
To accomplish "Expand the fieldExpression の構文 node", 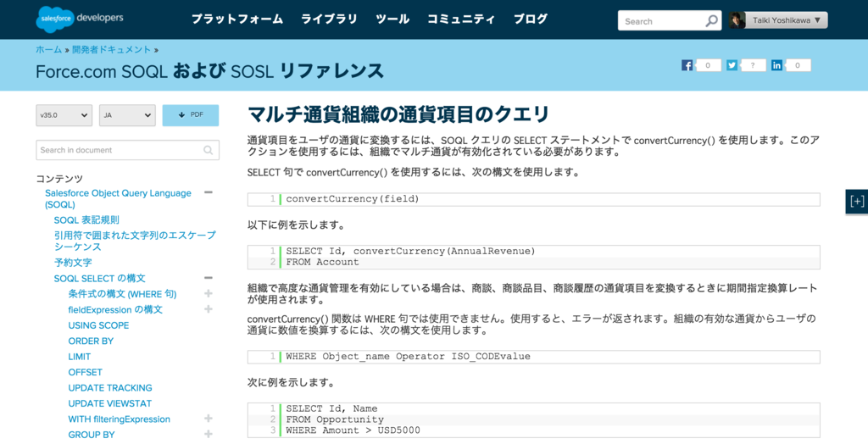I will coord(209,309).
